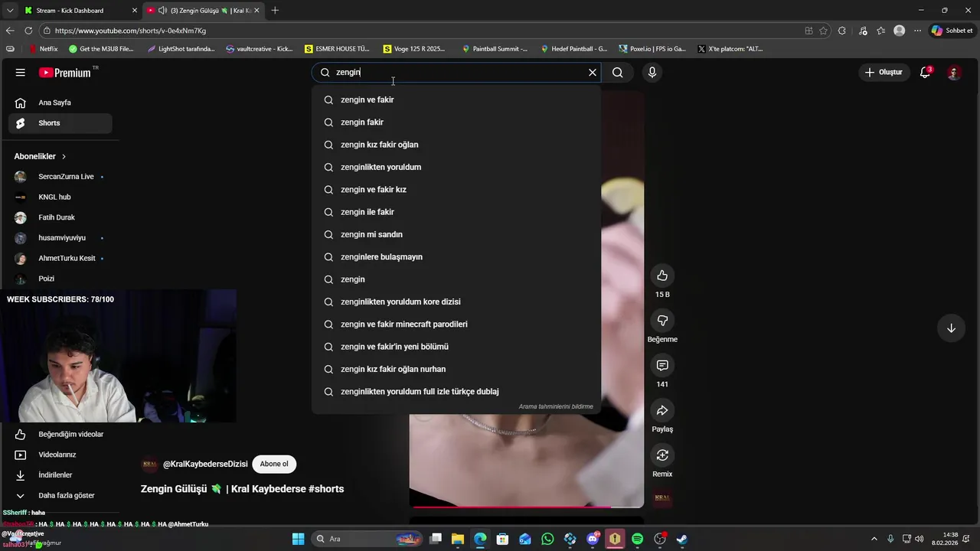Focus the YouTube search input field
This screenshot has width=980, height=551.
pyautogui.click(x=456, y=73)
